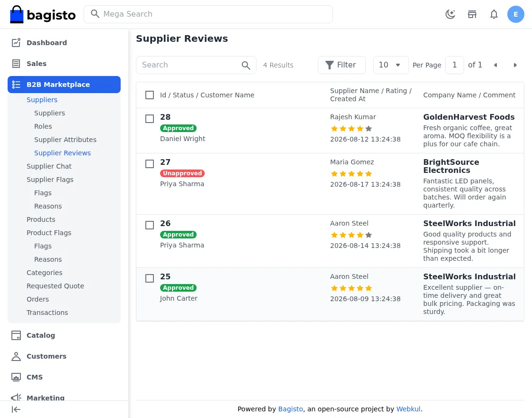Screen dimensions: 532x418
Task: Open Supplier Chat
Action: tap(49, 166)
